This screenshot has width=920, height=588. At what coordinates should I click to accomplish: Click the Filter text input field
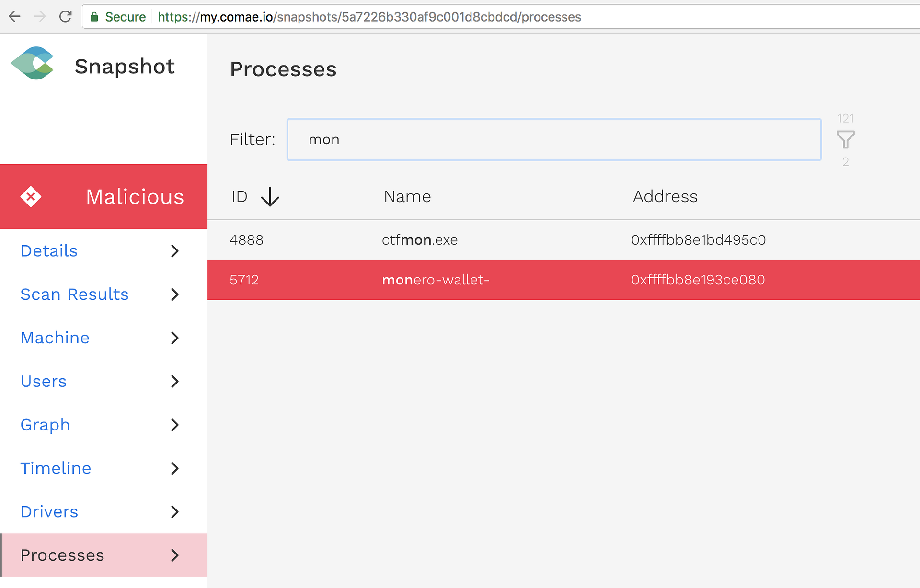553,140
